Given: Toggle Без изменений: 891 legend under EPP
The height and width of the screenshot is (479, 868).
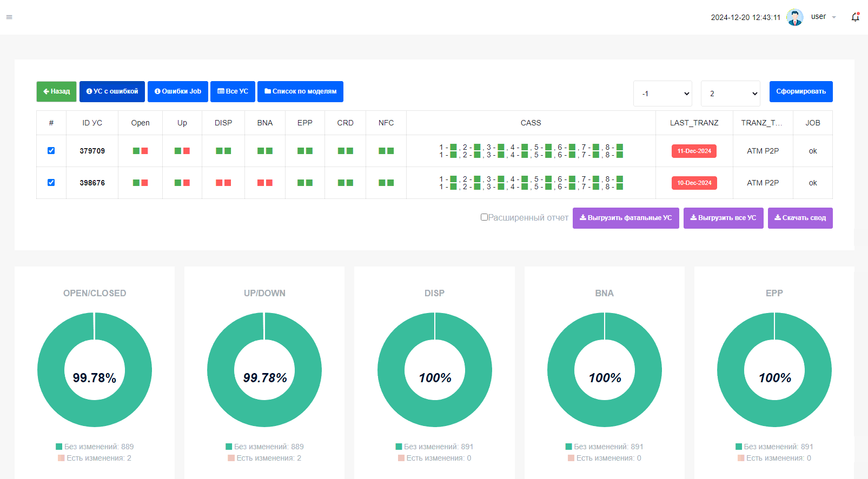Looking at the screenshot, I should point(774,447).
